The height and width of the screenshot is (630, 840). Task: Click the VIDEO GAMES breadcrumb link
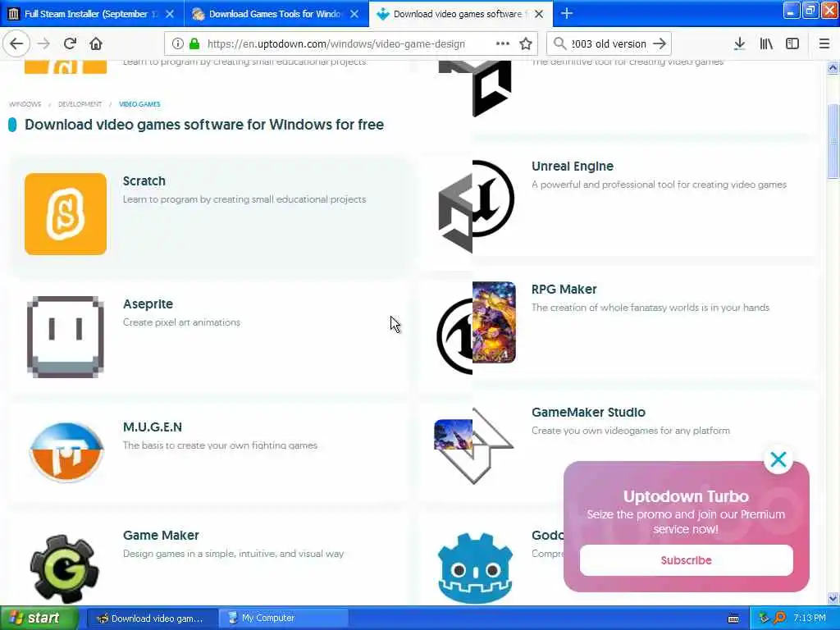click(x=139, y=104)
